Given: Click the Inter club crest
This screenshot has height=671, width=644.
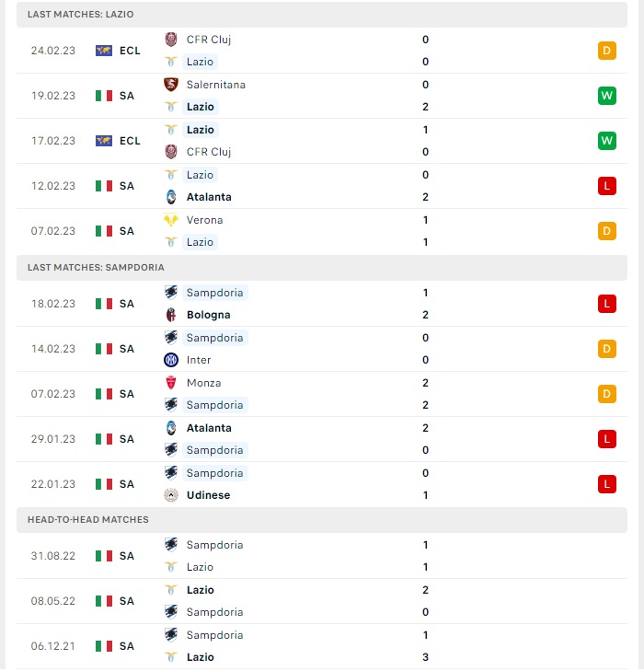Looking at the screenshot, I should [x=171, y=360].
